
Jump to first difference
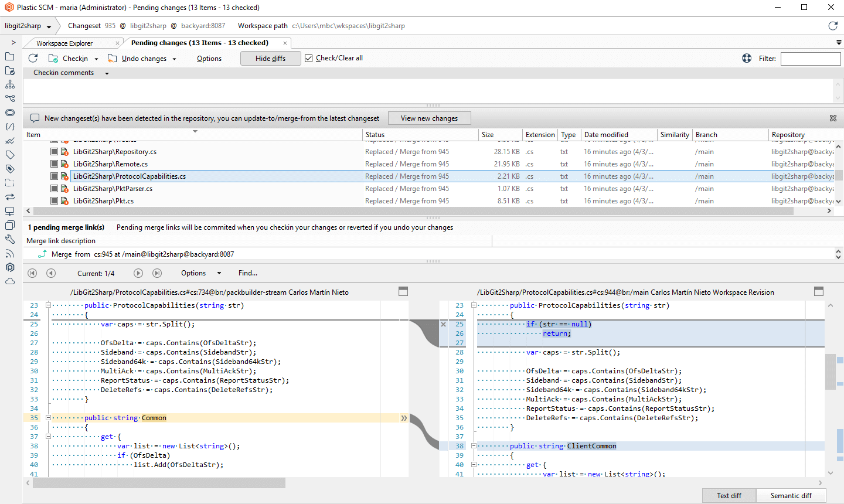[x=33, y=273]
